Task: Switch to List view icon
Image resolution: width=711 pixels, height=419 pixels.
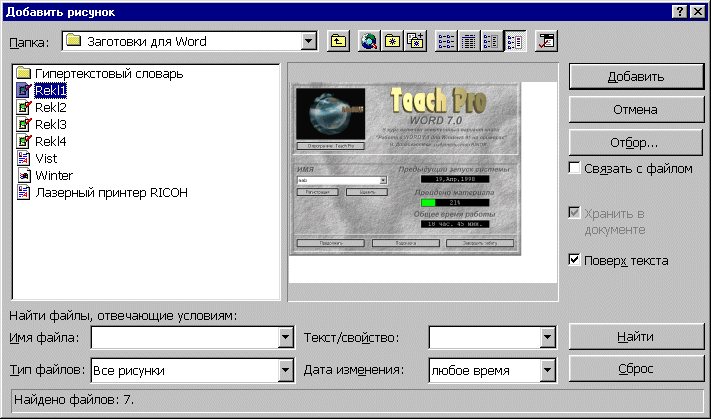Action: click(x=446, y=42)
